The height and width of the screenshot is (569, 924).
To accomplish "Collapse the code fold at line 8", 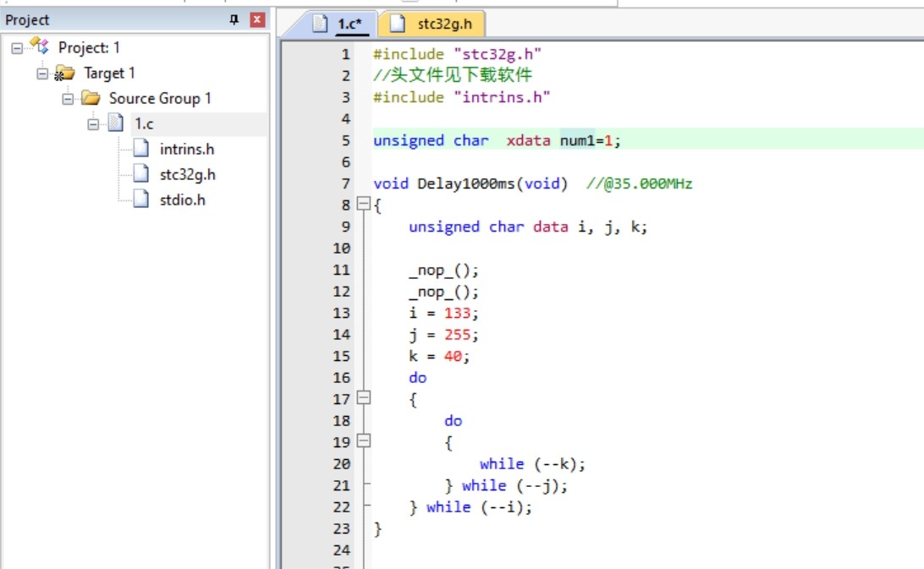I will coord(364,205).
